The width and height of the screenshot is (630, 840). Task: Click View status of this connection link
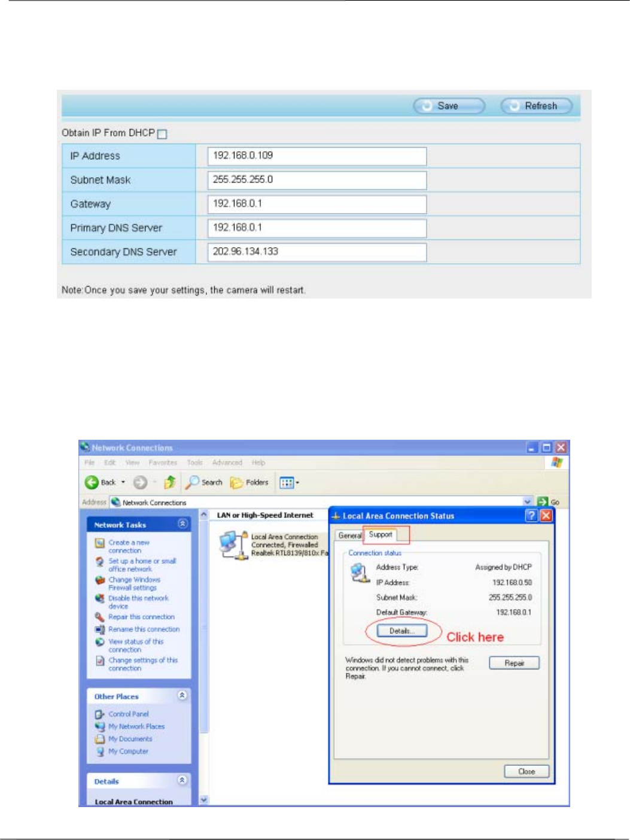click(136, 646)
